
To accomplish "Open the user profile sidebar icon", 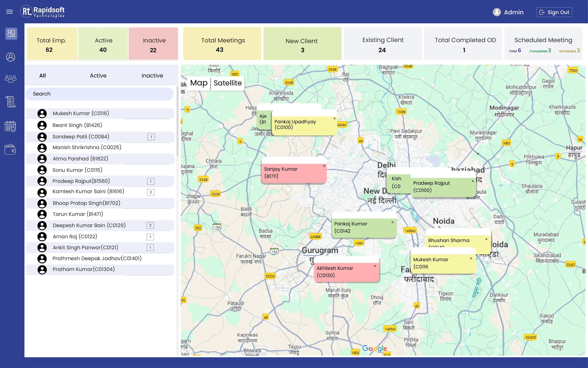I will [11, 57].
